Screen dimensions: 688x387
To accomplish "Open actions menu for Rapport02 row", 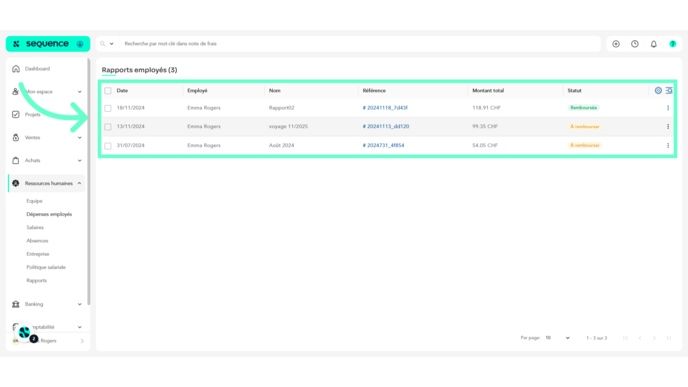I will tap(668, 108).
